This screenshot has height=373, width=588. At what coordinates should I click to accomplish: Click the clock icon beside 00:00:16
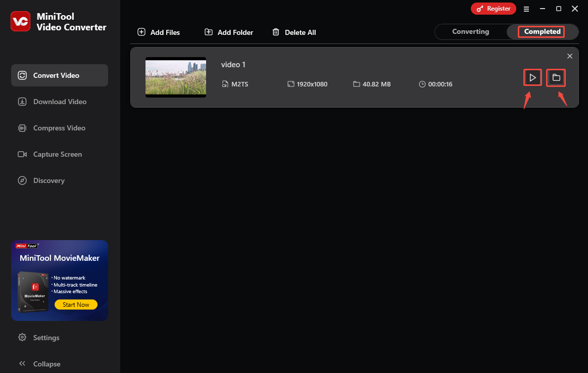422,84
